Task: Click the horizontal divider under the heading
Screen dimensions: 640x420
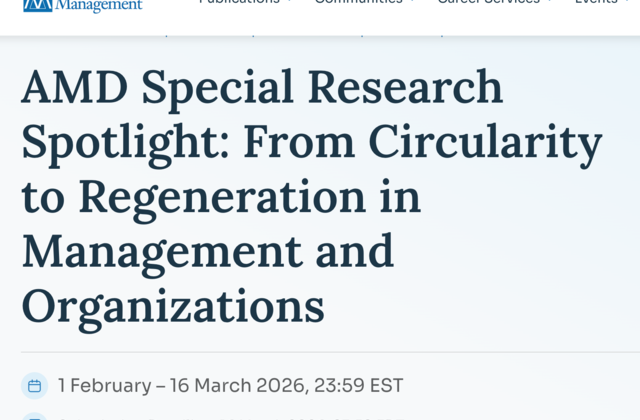Action: 330,352
